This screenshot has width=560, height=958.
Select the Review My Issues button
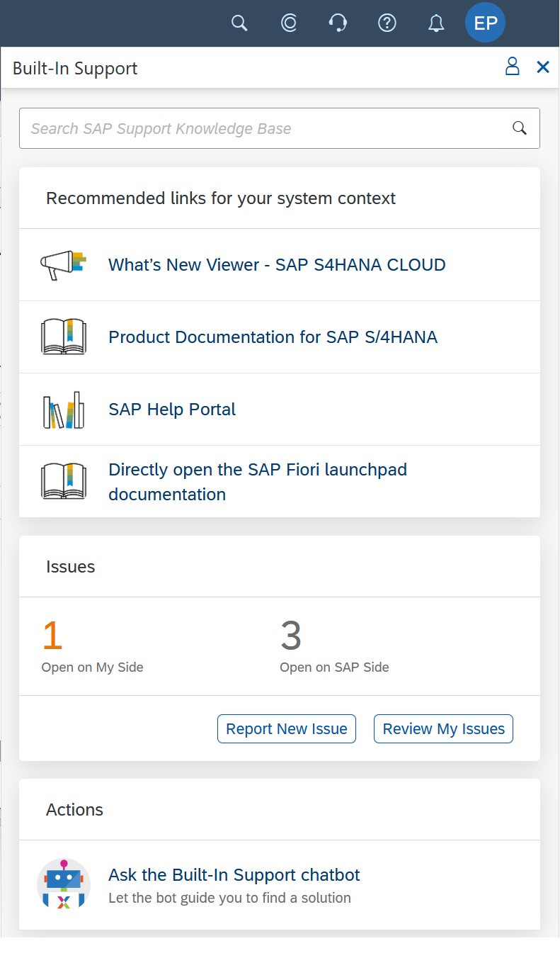pos(444,729)
